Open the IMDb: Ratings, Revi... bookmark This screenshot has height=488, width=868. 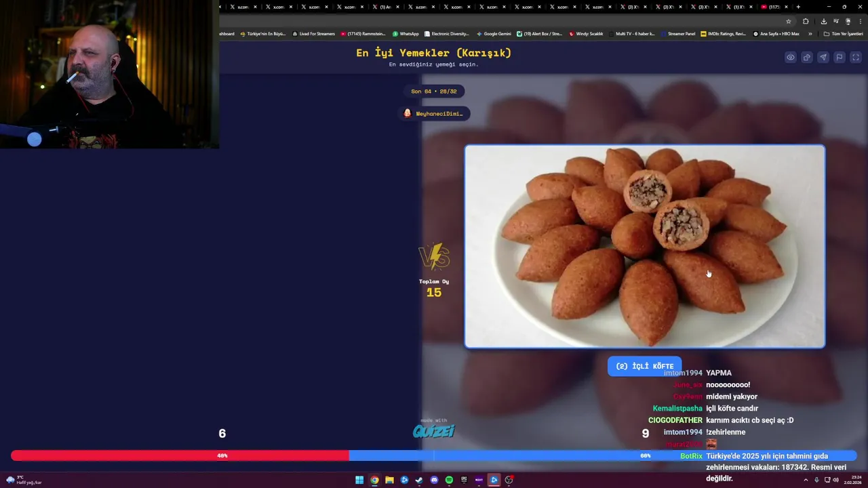click(x=724, y=34)
